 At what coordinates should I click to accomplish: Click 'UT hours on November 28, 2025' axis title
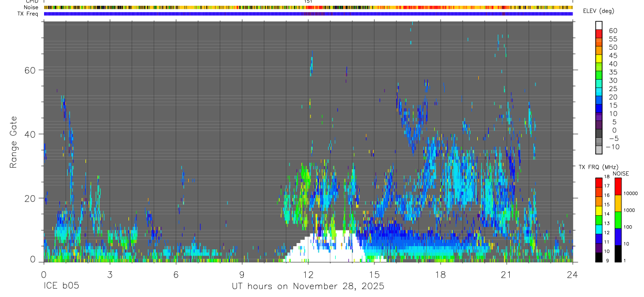pyautogui.click(x=308, y=287)
